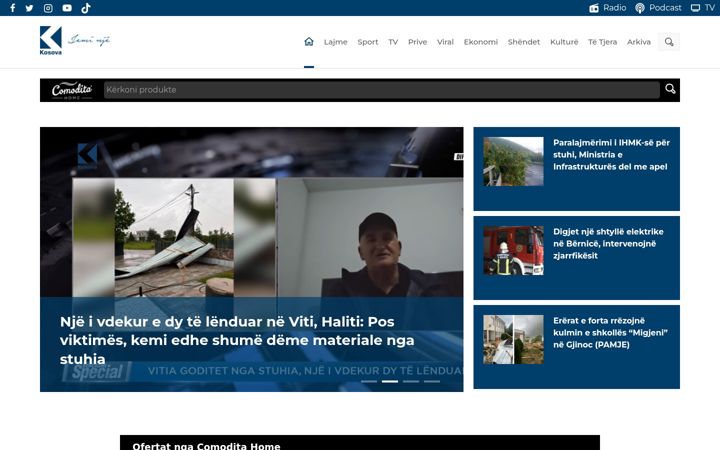
Task: Focus the Kërkoni produkte search field
Action: [x=382, y=90]
